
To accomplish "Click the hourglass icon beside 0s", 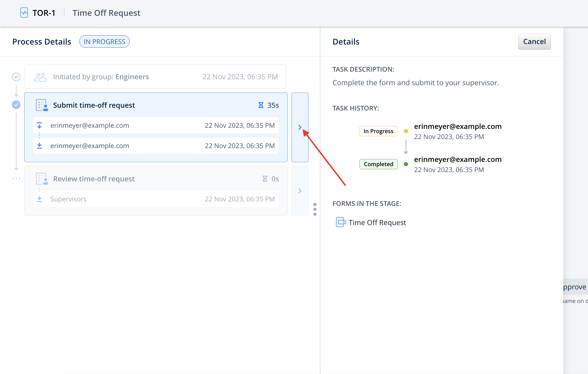I will [x=265, y=179].
